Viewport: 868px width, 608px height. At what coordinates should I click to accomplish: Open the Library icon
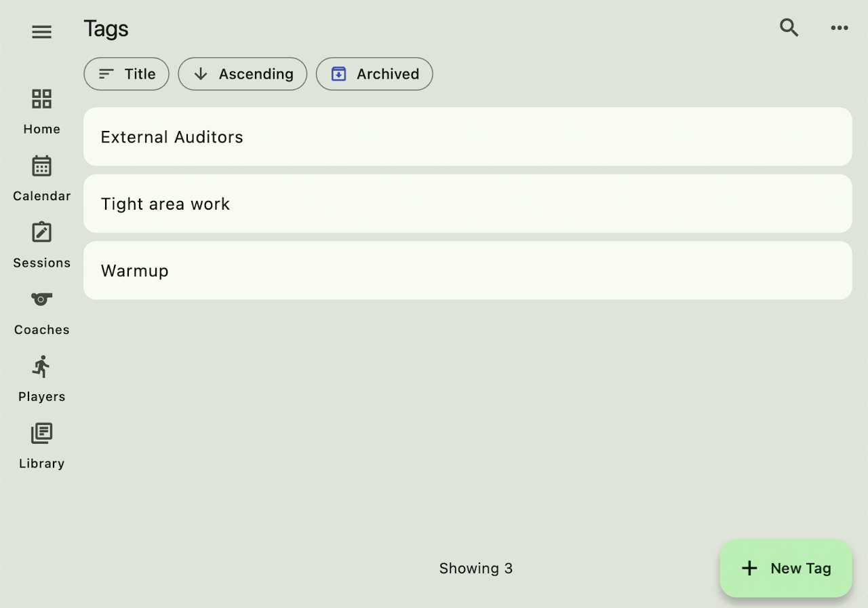point(41,433)
